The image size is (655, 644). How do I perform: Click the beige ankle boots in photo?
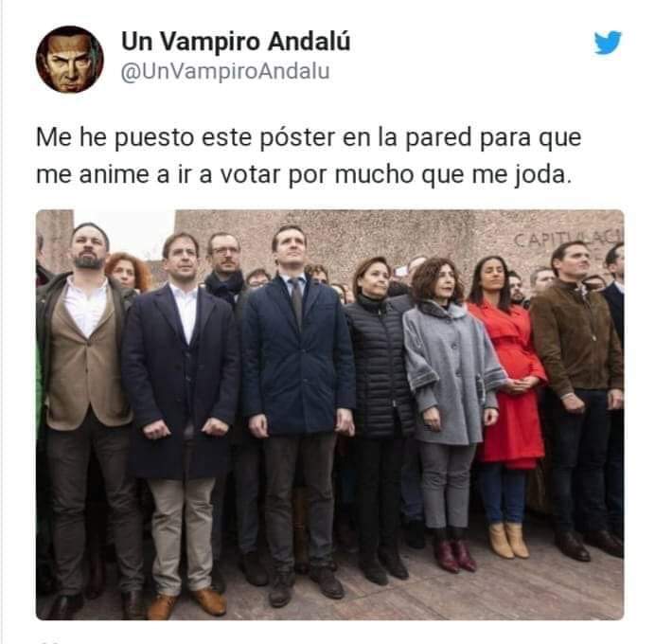click(509, 540)
